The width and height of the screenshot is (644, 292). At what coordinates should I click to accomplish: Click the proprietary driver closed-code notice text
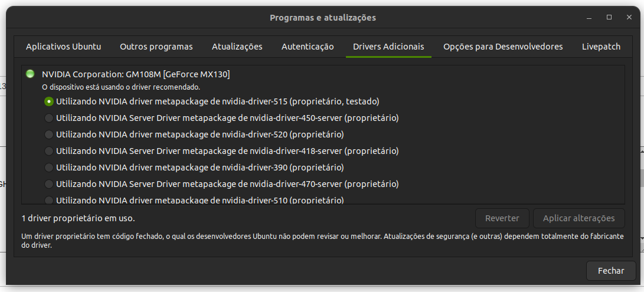pyautogui.click(x=322, y=241)
